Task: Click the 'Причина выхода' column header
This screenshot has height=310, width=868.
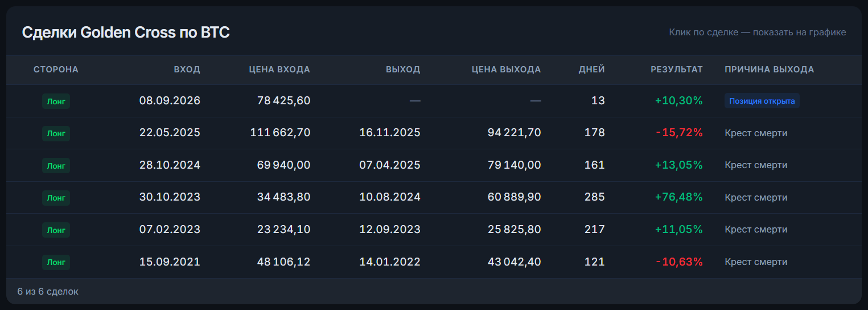Action: pos(770,70)
